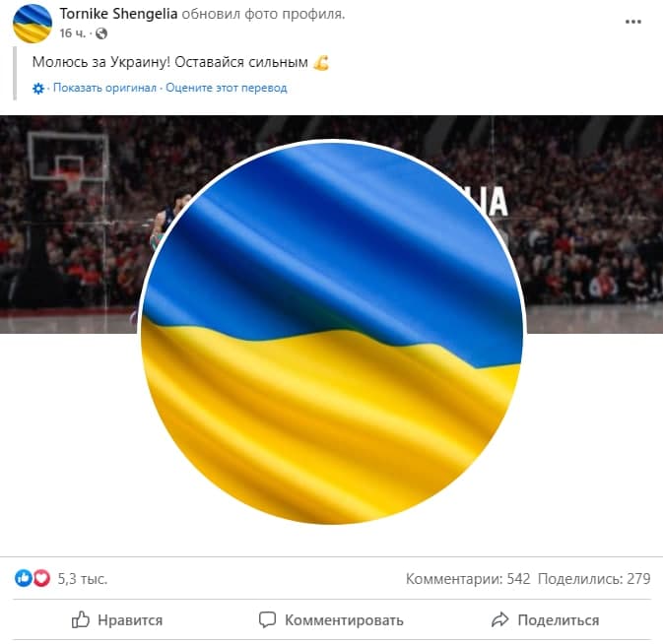Click the blue Like reaction icon
The height and width of the screenshot is (644, 663).
24,578
